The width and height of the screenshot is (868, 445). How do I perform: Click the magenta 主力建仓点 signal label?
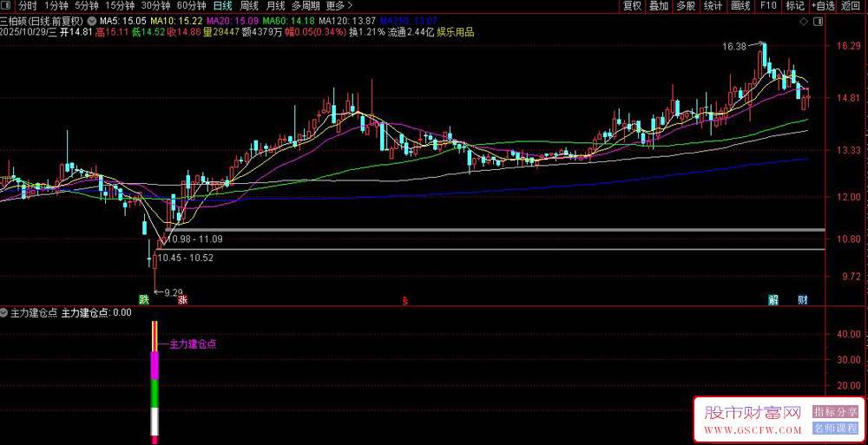tap(192, 344)
